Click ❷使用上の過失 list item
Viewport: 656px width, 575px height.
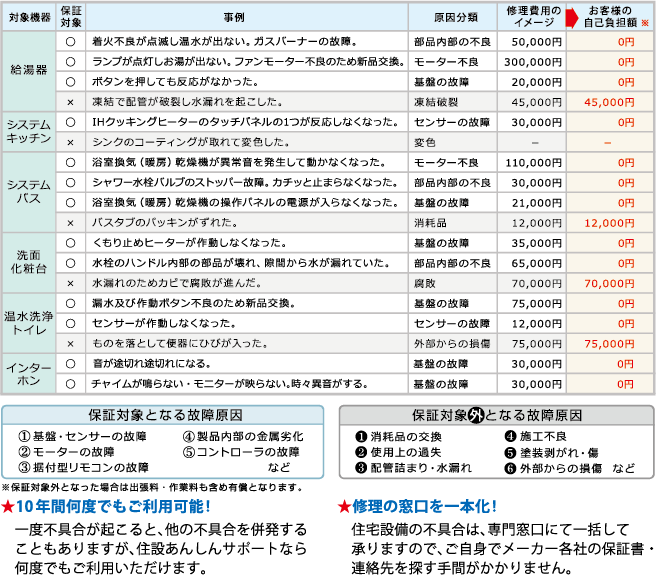pyautogui.click(x=398, y=453)
